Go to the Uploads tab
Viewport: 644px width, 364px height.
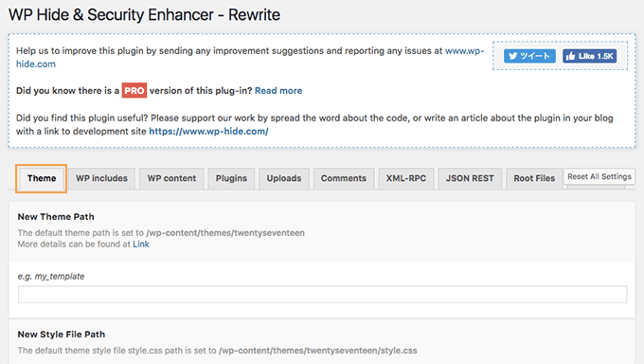tap(284, 178)
